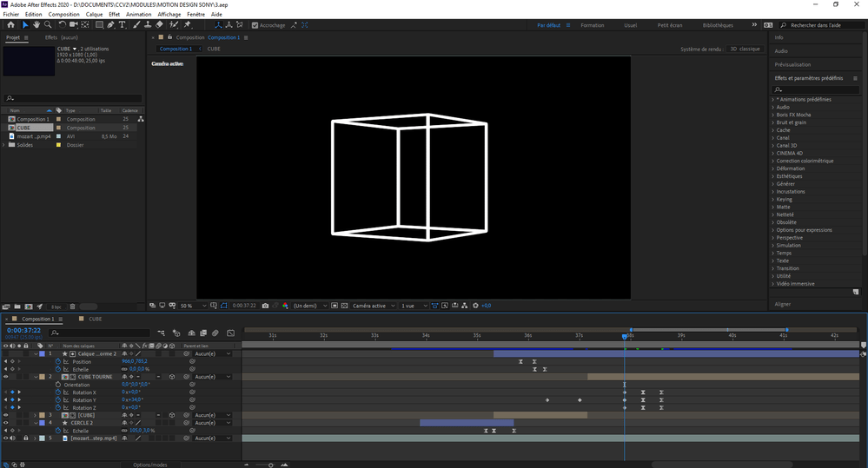Screen dimensions: 868x468
Task: Open the 50 % magnification dropdown
Action: click(195, 306)
